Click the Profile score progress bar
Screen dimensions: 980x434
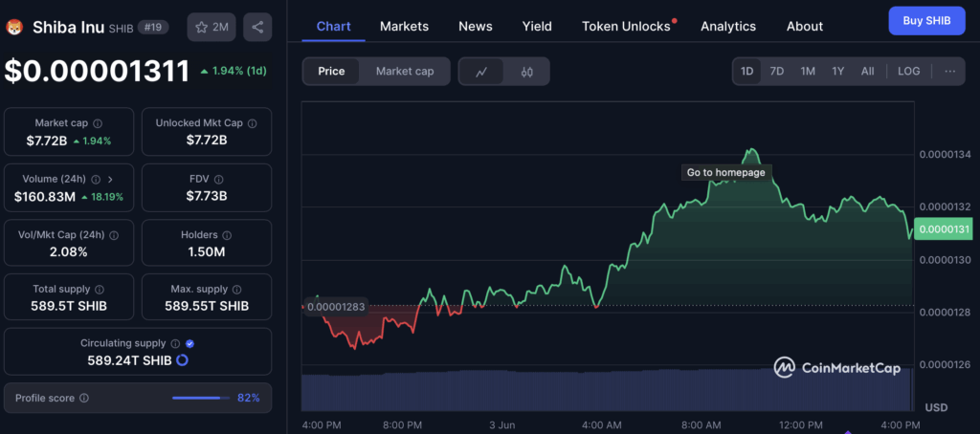pos(199,398)
